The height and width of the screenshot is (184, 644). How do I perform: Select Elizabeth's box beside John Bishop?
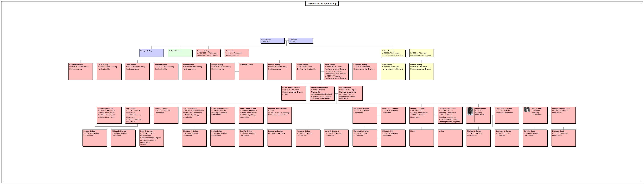coord(301,40)
